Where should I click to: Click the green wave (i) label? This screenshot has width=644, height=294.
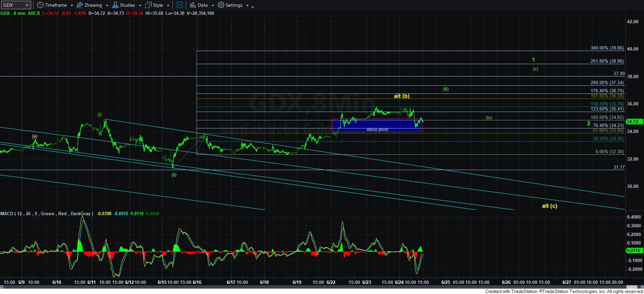[x=100, y=115]
